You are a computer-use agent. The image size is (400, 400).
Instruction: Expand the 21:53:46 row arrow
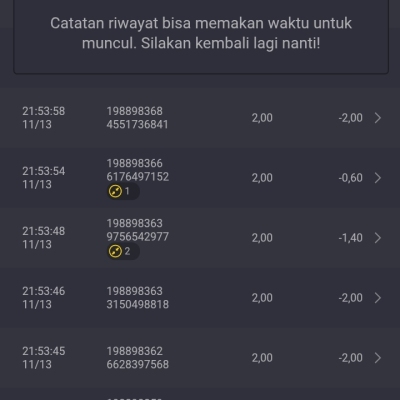tap(378, 298)
